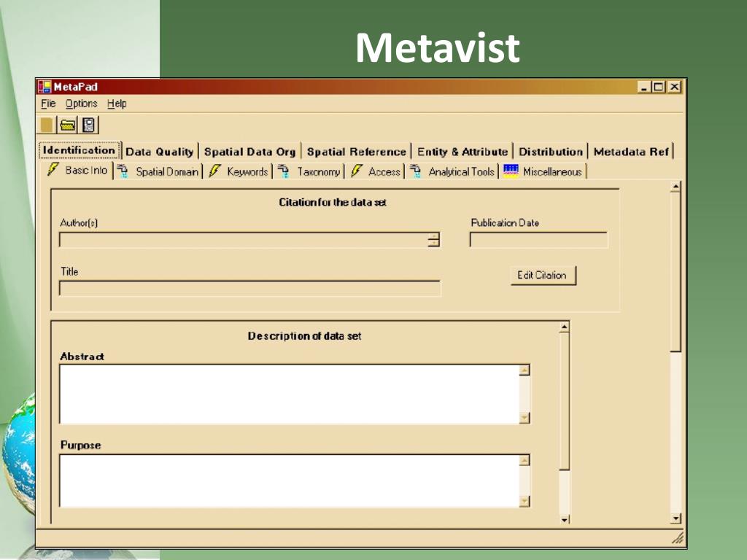Maximize the MetaPad window
The height and width of the screenshot is (560, 747).
(659, 87)
